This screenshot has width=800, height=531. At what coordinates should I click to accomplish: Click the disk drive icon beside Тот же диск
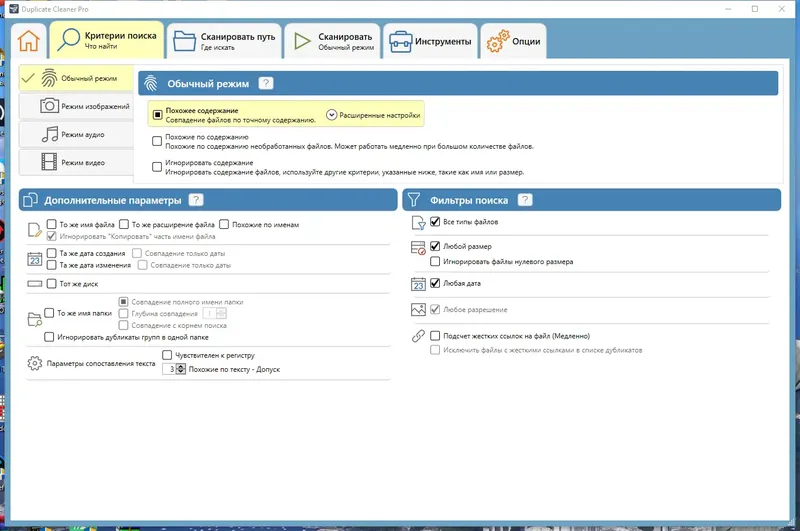tap(34, 284)
